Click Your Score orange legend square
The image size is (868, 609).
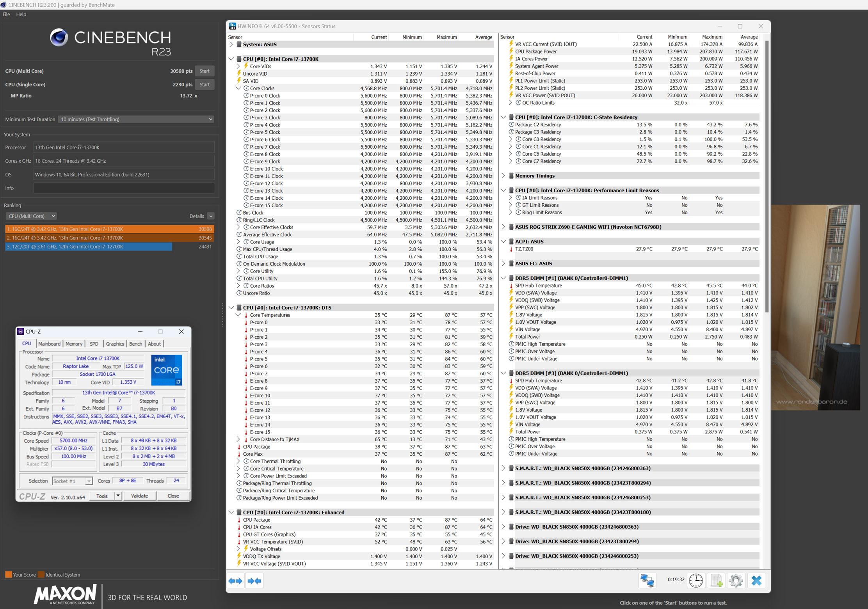tap(8, 575)
